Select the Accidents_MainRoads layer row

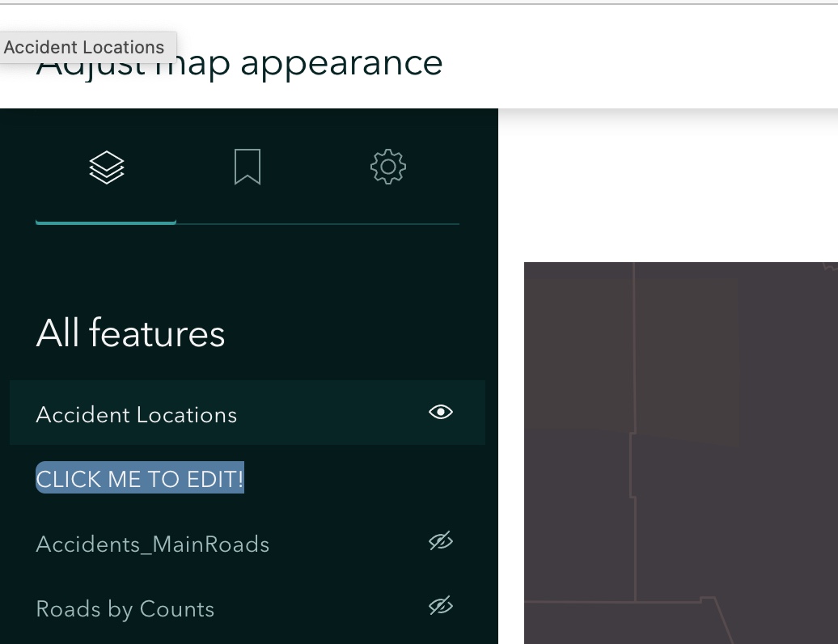coord(152,544)
